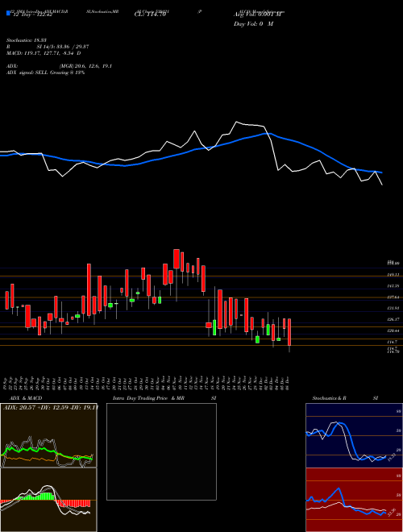Click the 120.44 price axis label
The height and width of the screenshot is (532, 403).
point(393,330)
